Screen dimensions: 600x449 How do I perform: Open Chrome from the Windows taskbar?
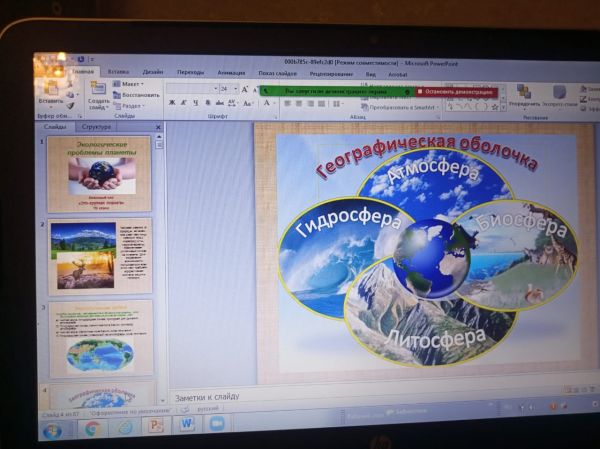91,427
